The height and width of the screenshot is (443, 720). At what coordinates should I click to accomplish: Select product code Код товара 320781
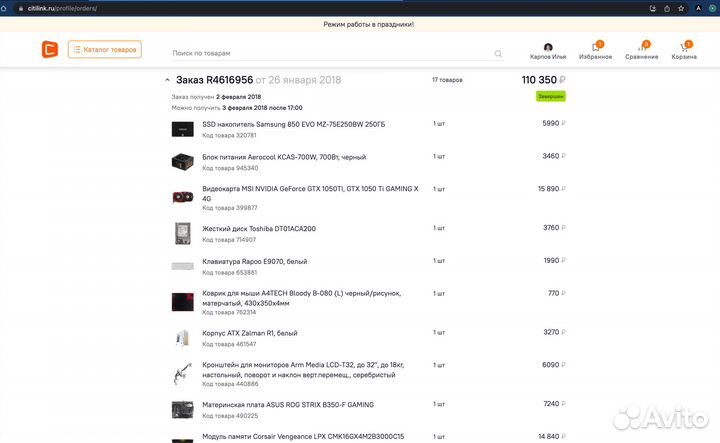pos(229,135)
